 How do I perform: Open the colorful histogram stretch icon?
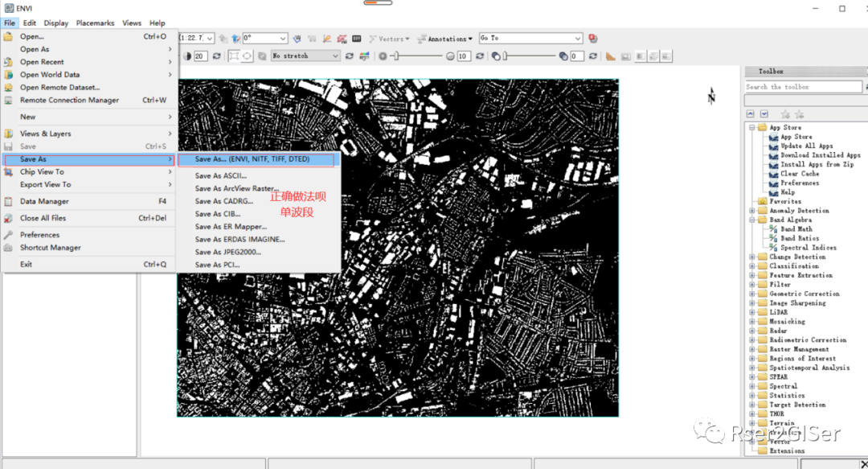364,56
